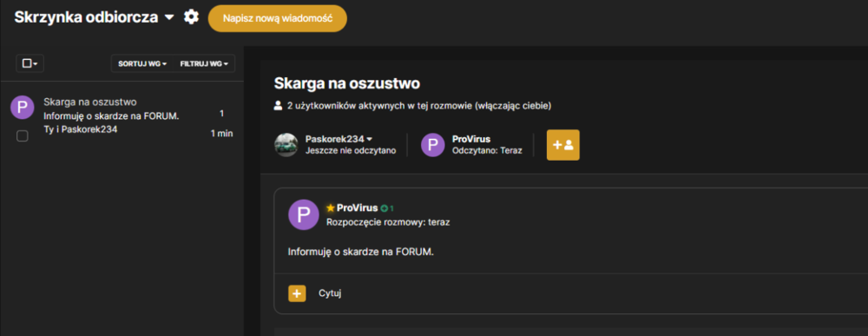The width and height of the screenshot is (868, 336).
Task: Open SORTUJ WG sort dropdown
Action: tap(142, 63)
